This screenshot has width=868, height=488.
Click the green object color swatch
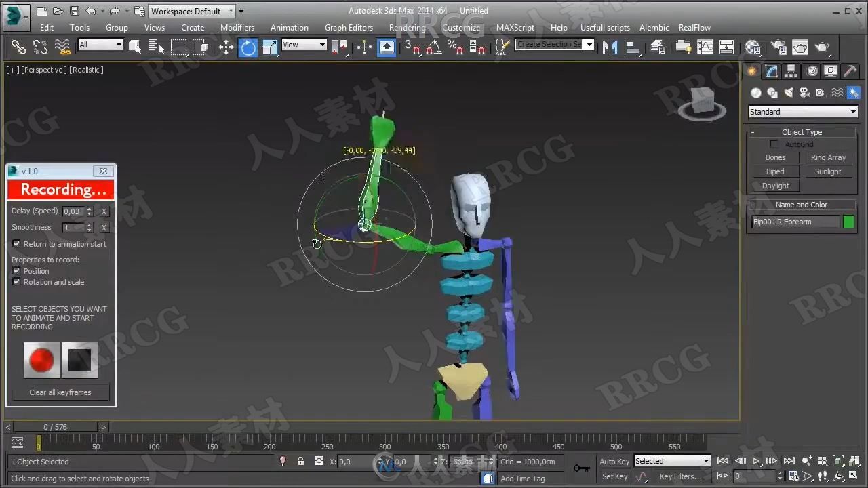tap(848, 222)
